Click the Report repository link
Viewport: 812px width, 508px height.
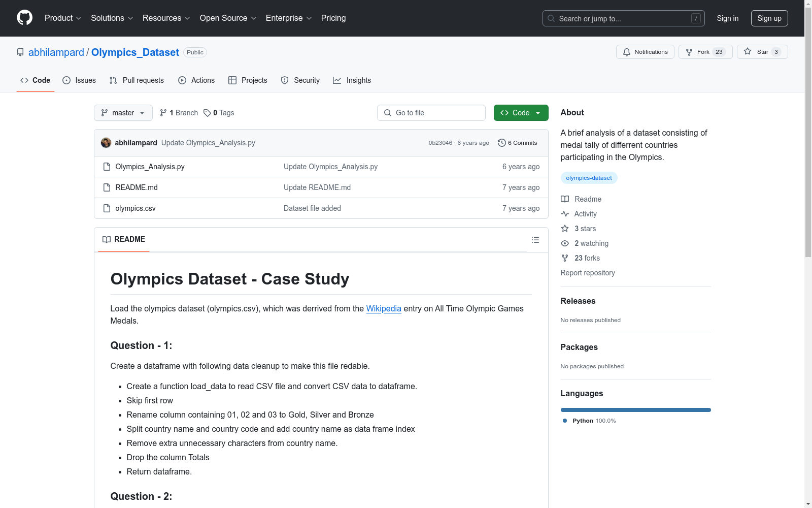point(588,273)
